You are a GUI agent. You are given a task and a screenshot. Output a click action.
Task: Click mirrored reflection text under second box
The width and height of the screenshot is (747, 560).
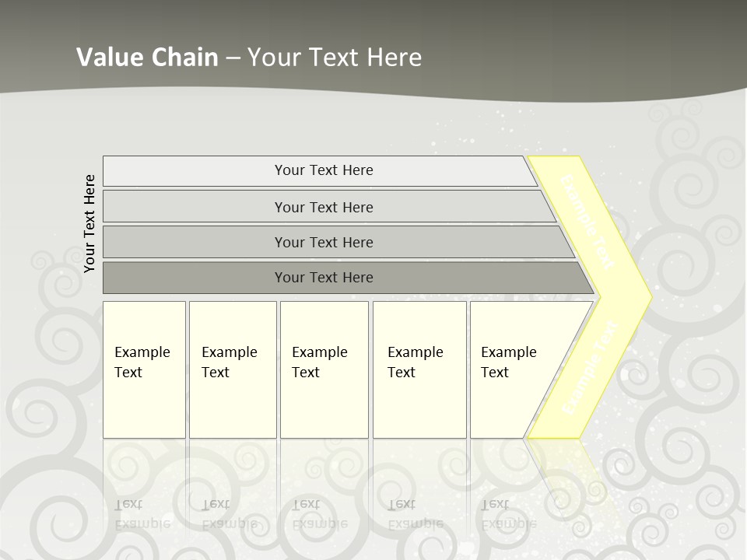(x=229, y=514)
